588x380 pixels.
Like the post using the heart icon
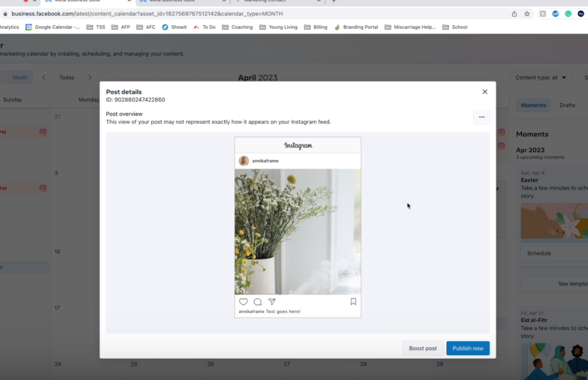(x=243, y=302)
